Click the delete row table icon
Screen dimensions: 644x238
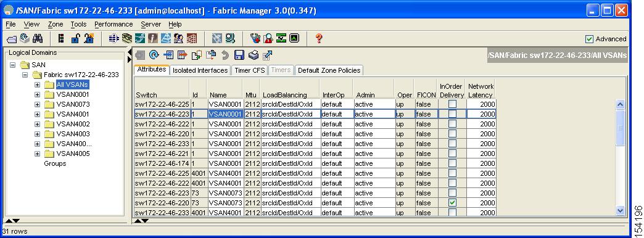pyautogui.click(x=182, y=55)
